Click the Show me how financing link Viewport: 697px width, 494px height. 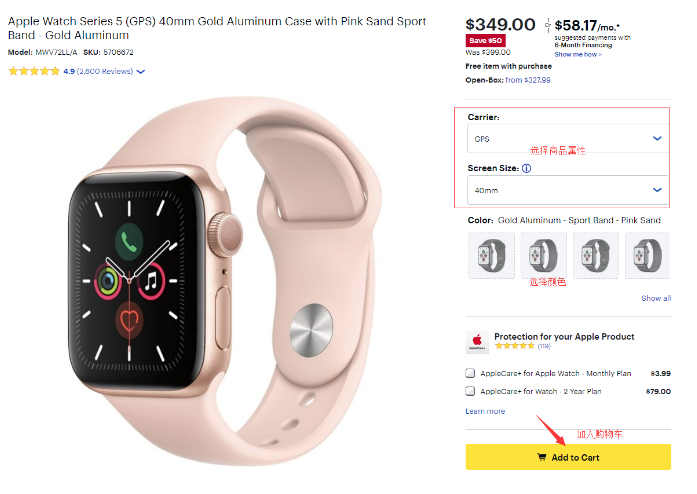coord(578,54)
